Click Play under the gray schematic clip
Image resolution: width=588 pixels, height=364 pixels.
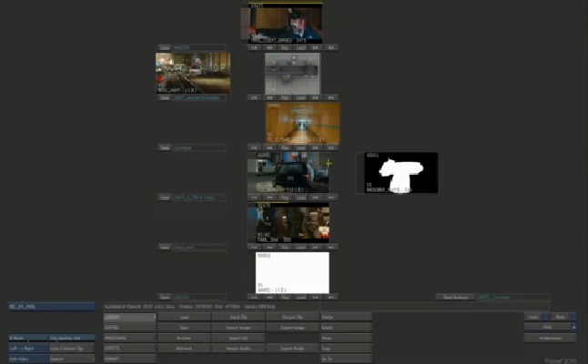pos(285,97)
